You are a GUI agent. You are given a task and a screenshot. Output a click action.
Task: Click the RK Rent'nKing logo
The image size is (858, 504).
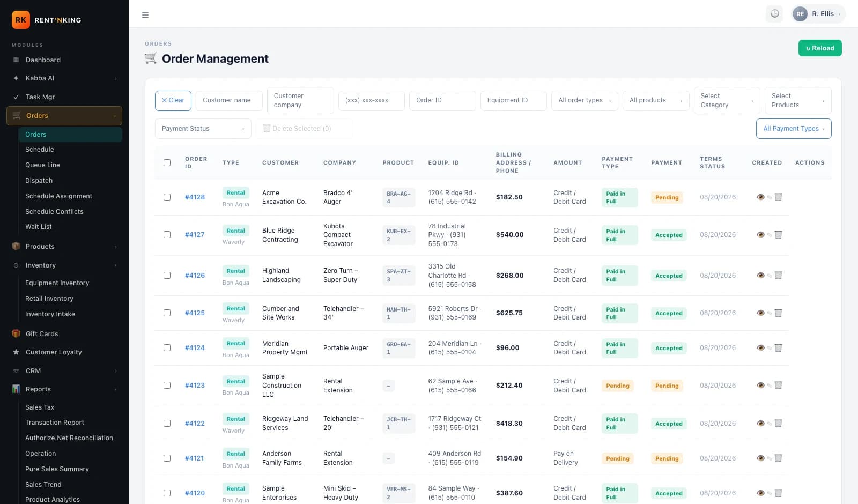point(47,20)
